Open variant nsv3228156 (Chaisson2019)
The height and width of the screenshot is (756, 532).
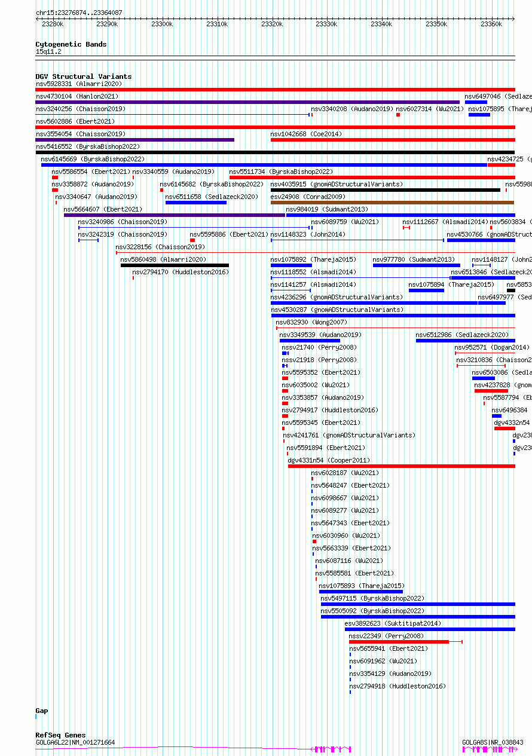click(x=160, y=247)
